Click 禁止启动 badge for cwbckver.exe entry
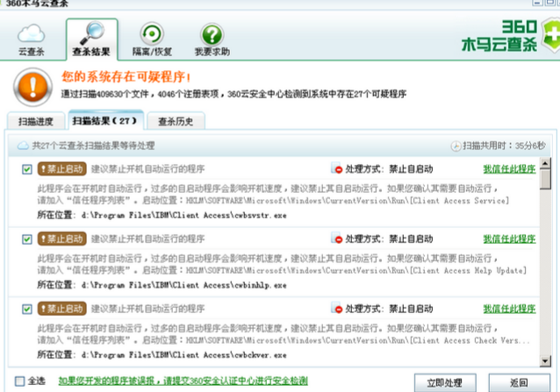Screen dimensions: 560x392 [61, 309]
